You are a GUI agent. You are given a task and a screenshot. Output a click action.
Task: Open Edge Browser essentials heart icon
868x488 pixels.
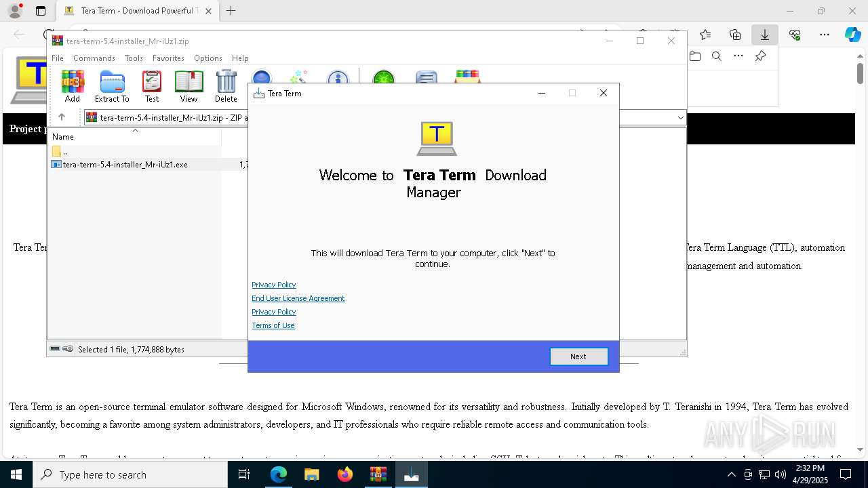point(795,35)
